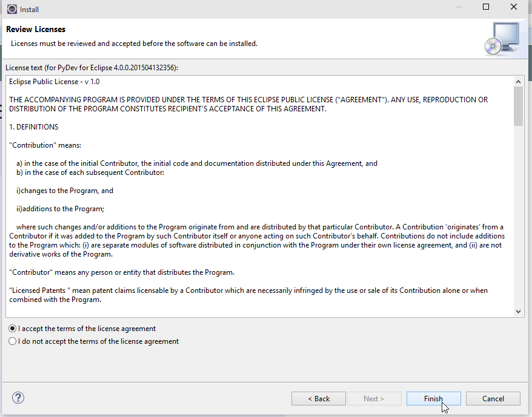Screen dimensions: 532x417
Task: Click 'Eclipse Public License - v 1.0' line
Action: (55, 82)
